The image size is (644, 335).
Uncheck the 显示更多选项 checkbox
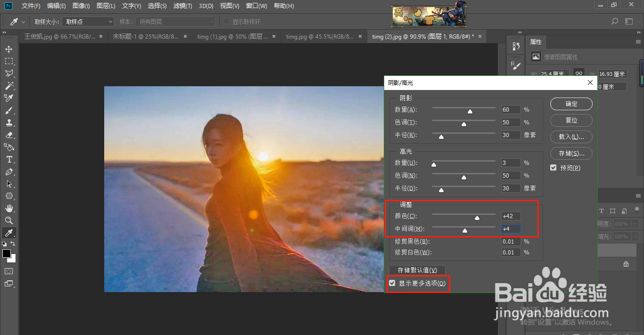pos(392,283)
